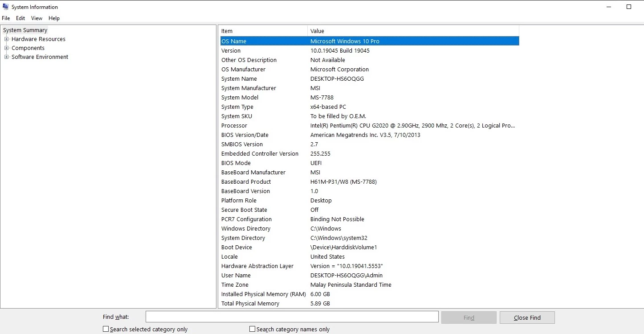Select the Locale row

369,256
